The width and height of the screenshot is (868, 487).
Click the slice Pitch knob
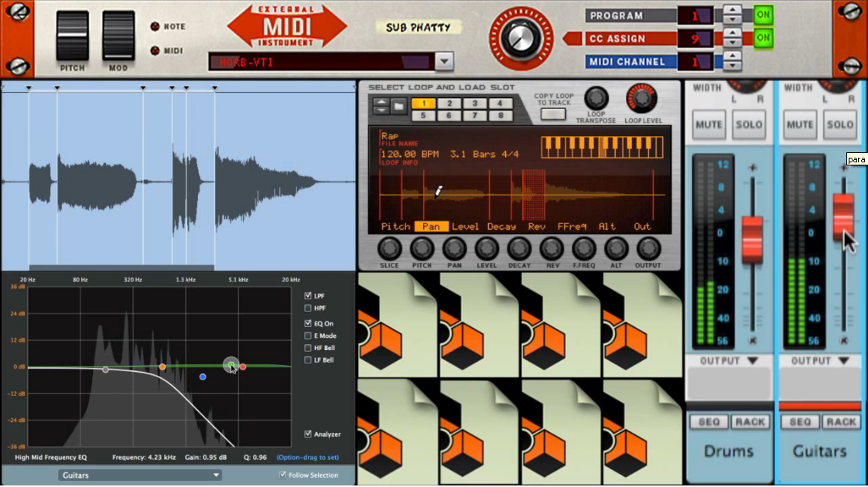[422, 249]
